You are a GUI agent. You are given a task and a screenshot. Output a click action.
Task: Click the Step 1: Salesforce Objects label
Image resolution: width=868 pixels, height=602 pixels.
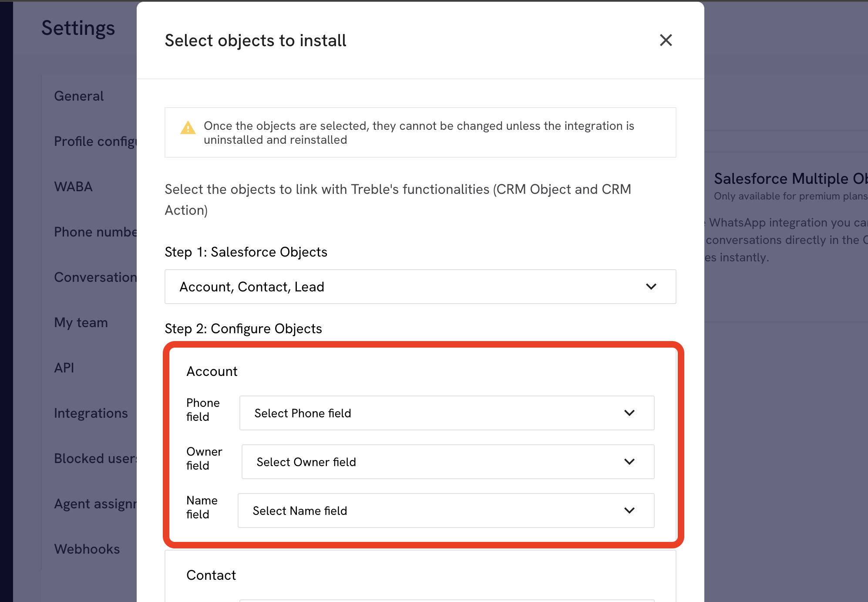[x=246, y=252]
